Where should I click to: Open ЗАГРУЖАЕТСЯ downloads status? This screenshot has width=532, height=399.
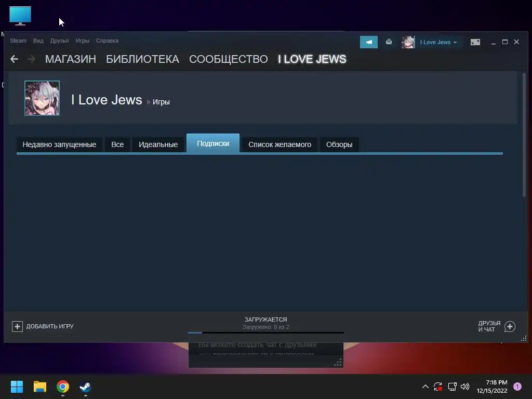[x=265, y=320]
